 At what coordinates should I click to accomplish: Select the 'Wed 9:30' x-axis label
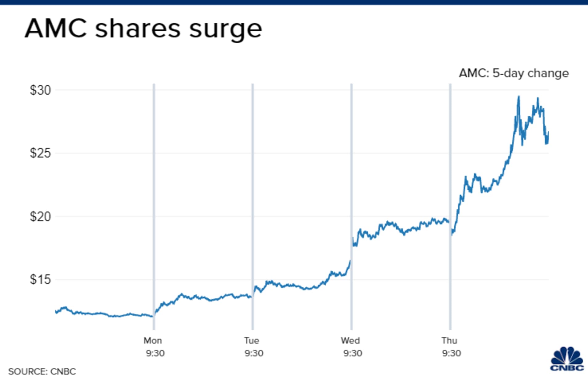tap(352, 347)
